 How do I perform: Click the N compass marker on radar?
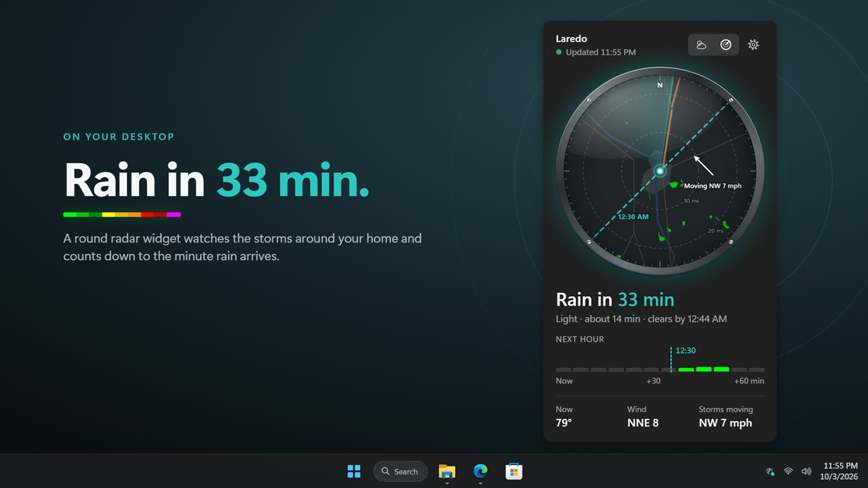click(x=660, y=85)
